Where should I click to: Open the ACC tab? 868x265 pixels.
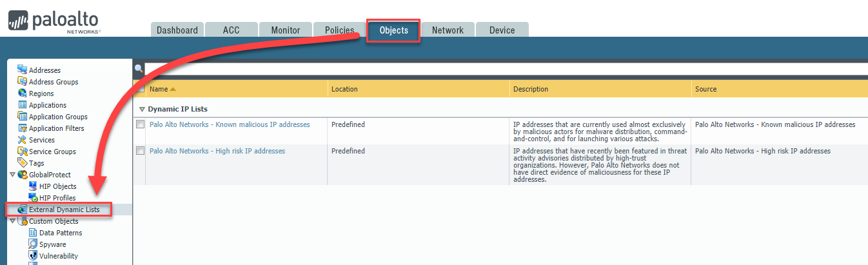tap(232, 30)
